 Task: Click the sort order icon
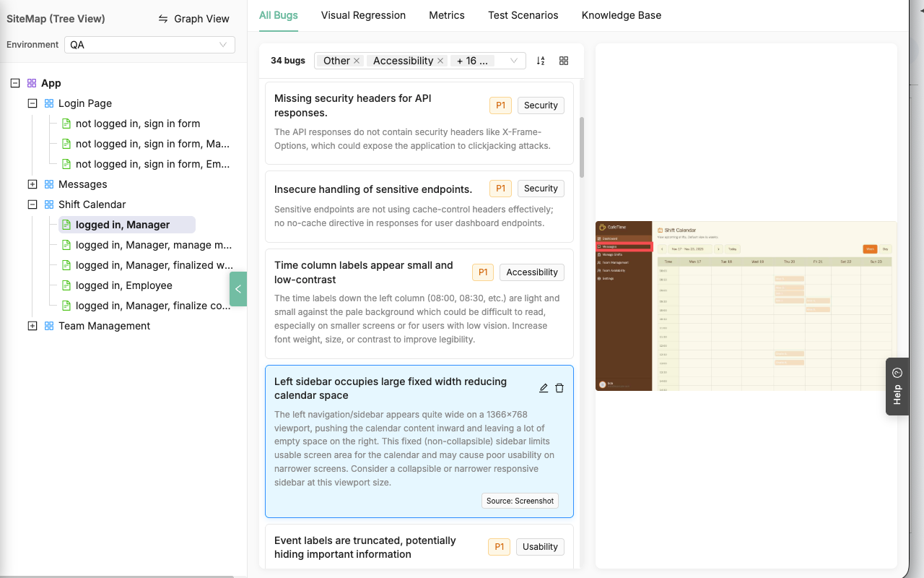point(541,61)
